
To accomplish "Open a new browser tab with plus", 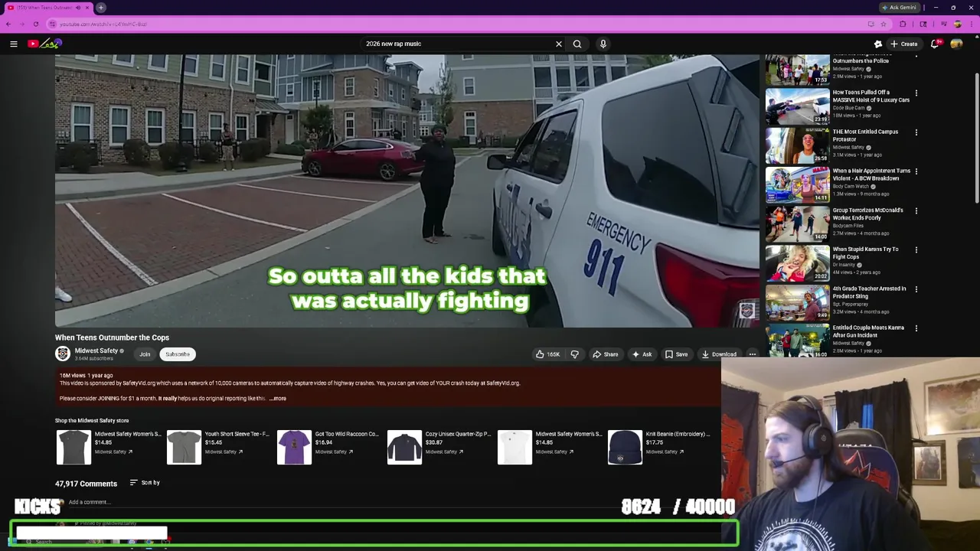I will click(101, 8).
